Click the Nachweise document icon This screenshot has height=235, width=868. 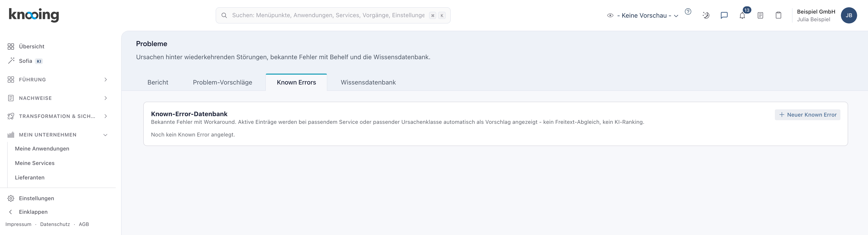11,98
